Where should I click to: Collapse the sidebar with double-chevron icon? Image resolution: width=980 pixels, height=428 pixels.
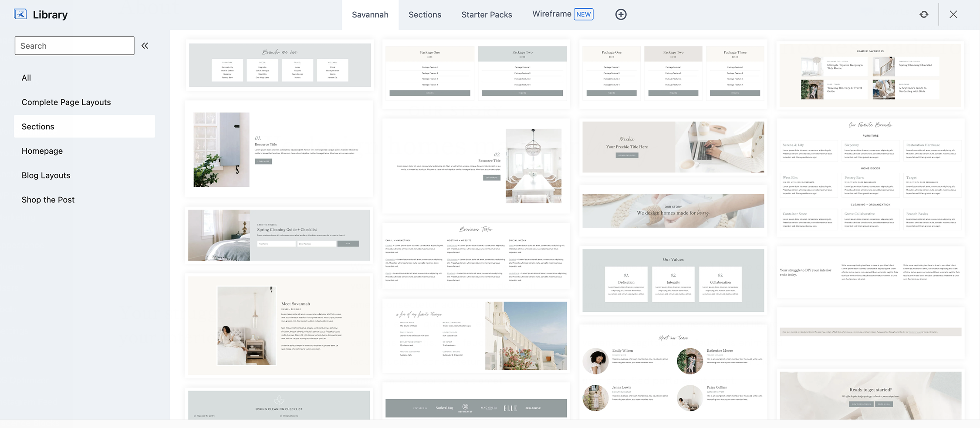pyautogui.click(x=145, y=46)
